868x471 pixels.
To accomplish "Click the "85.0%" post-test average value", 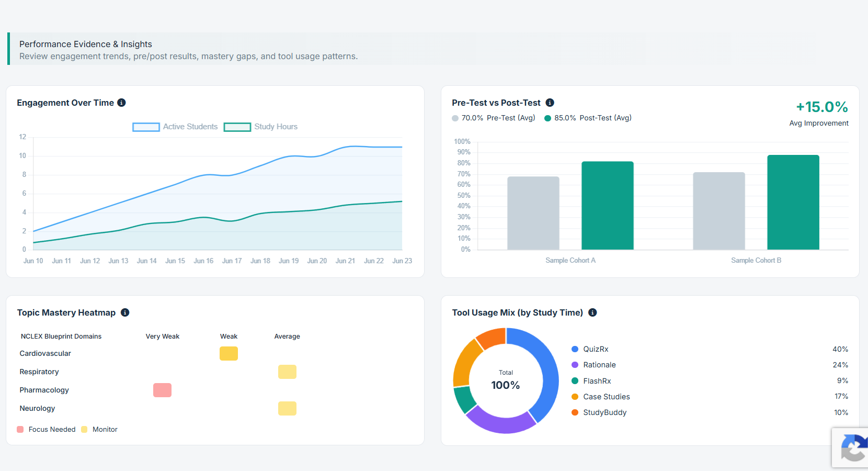I will (565, 118).
